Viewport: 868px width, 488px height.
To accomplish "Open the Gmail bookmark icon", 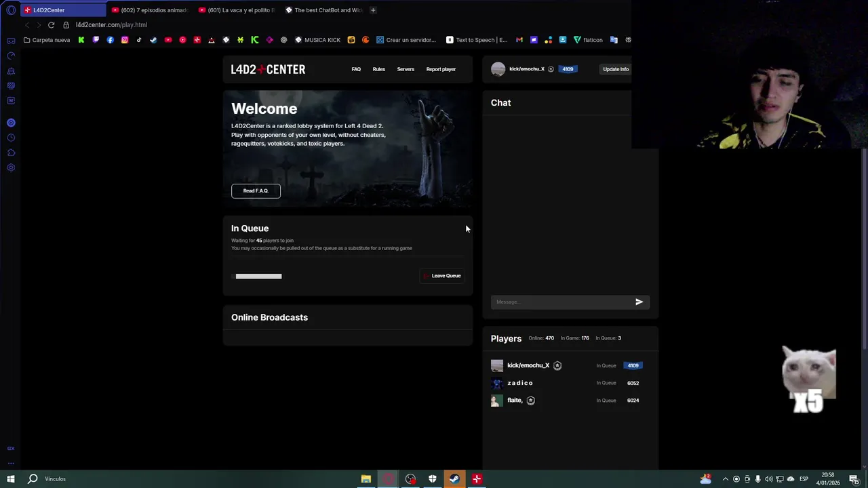I will tap(519, 40).
